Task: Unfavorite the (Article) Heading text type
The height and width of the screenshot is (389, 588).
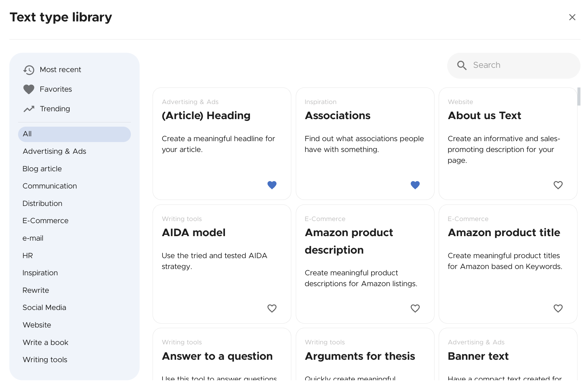Action: pyautogui.click(x=272, y=185)
